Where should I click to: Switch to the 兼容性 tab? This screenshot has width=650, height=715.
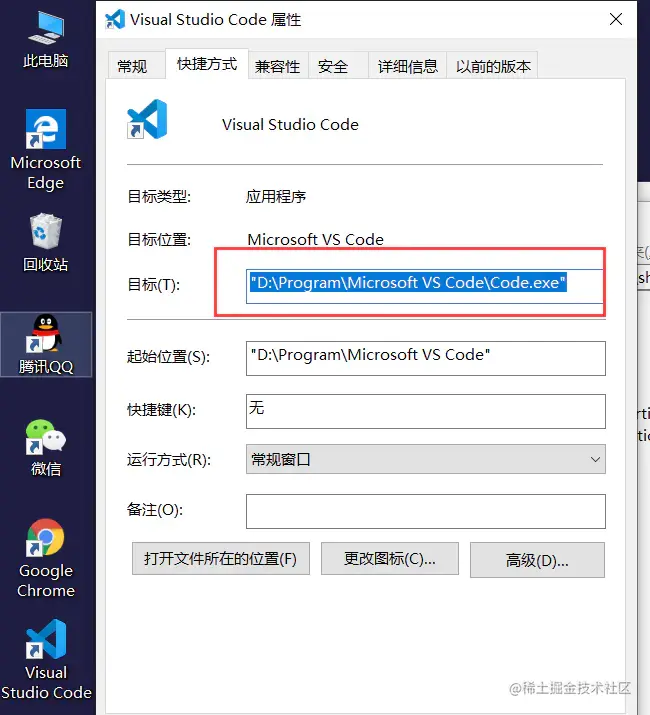[x=278, y=66]
